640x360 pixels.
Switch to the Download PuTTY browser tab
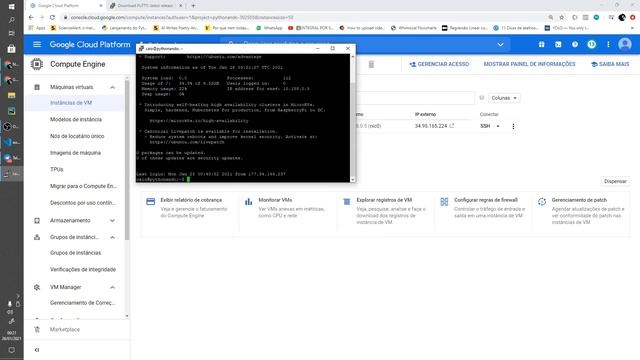[x=145, y=6]
